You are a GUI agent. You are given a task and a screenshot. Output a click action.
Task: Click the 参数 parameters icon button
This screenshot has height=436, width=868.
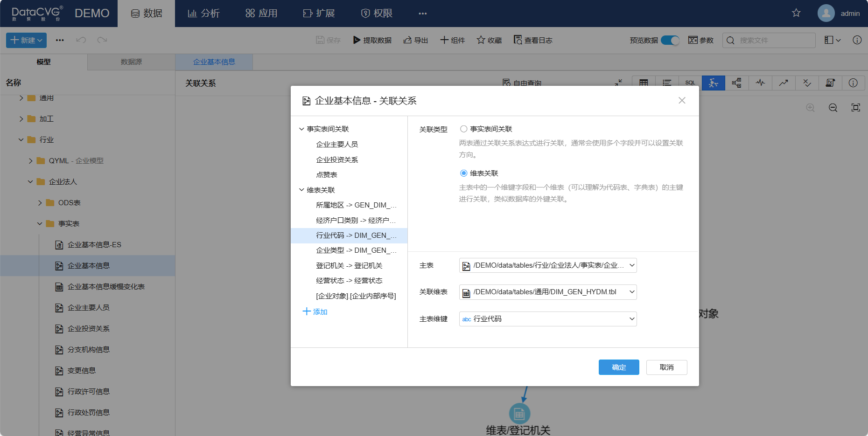tap(701, 40)
